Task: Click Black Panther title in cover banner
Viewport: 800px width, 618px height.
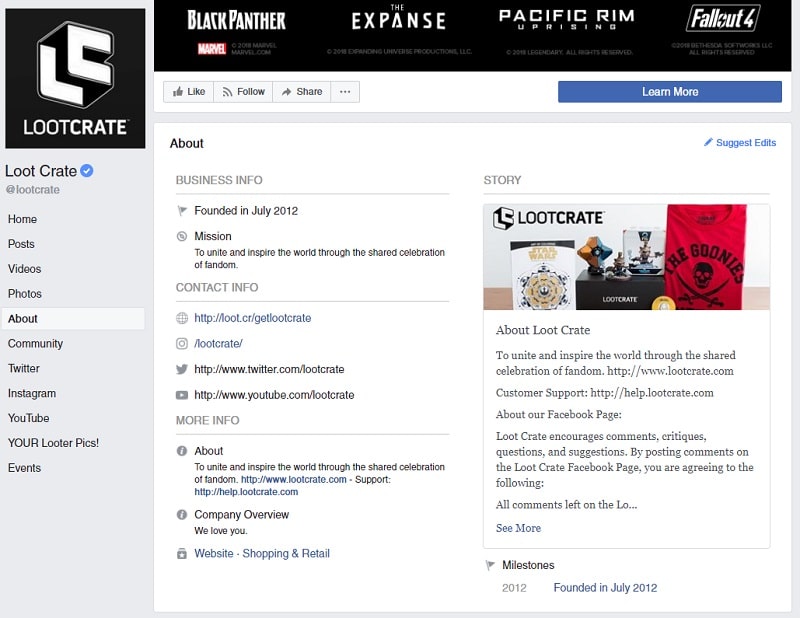Action: pyautogui.click(x=236, y=20)
